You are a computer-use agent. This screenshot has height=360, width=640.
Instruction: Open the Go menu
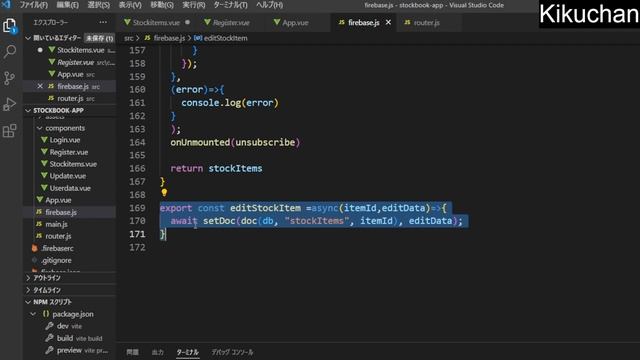(x=162, y=5)
